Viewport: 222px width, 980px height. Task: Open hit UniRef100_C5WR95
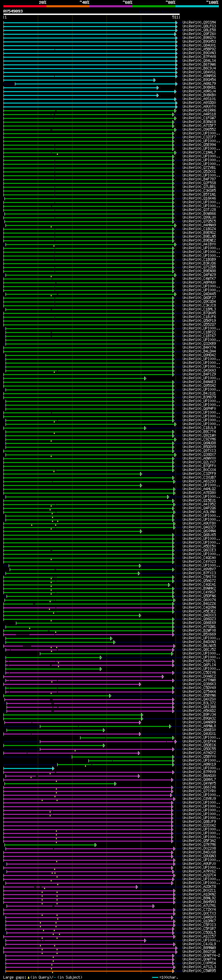pyautogui.click(x=199, y=971)
